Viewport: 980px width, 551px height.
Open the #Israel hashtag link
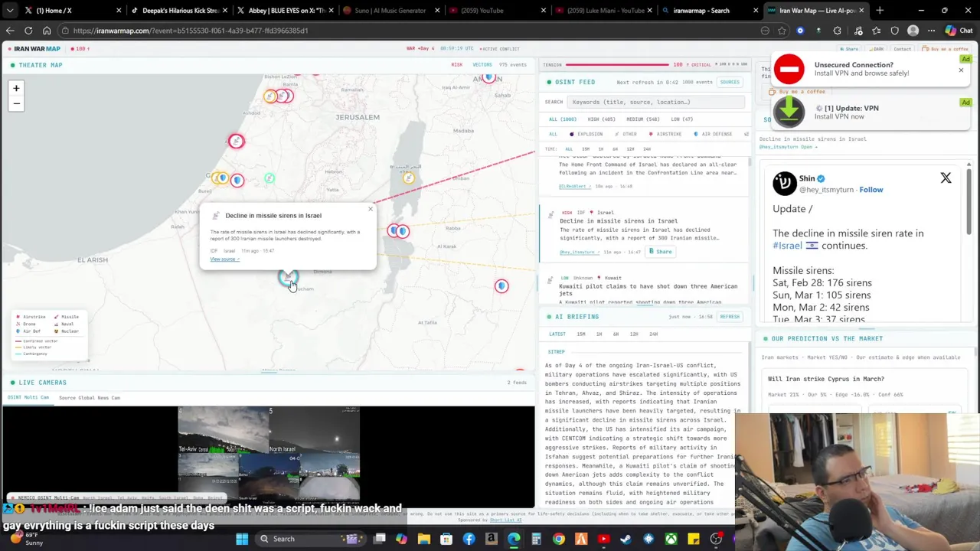(787, 246)
